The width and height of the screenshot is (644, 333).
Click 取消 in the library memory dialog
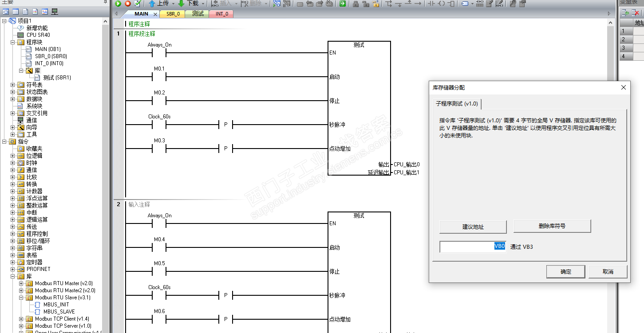[608, 272]
